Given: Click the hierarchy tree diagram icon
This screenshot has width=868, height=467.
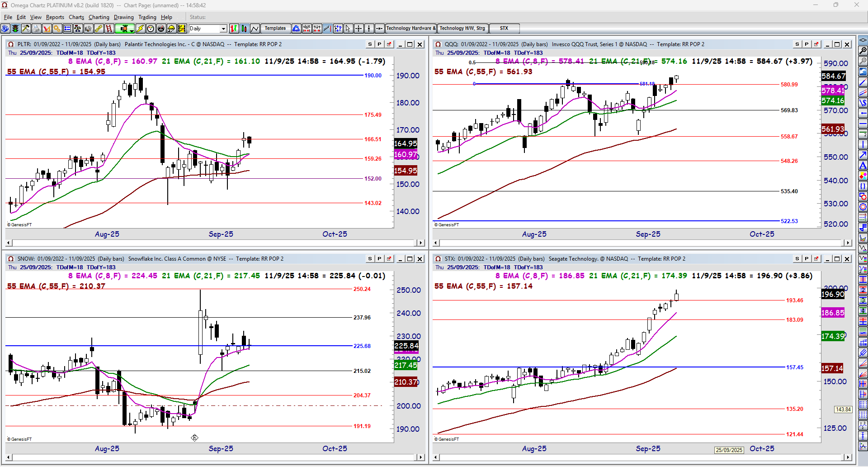Looking at the screenshot, I should [x=78, y=29].
